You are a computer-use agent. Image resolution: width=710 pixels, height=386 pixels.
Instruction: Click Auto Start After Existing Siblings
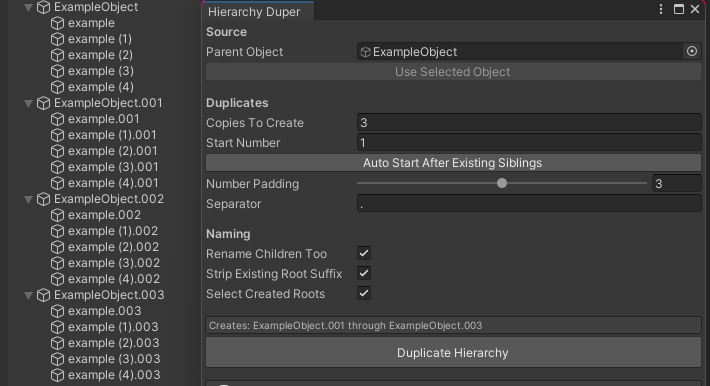pos(453,163)
